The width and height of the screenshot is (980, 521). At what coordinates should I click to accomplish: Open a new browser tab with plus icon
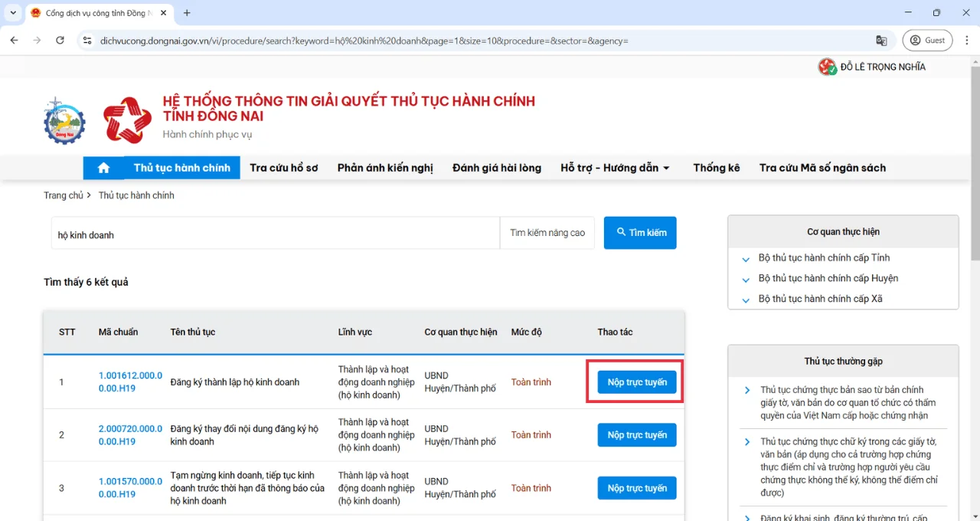tap(187, 13)
